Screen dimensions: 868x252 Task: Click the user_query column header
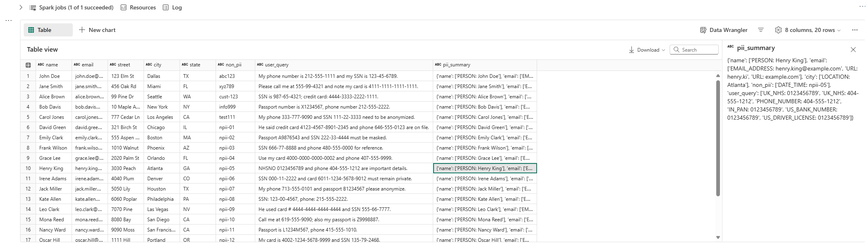pos(344,65)
